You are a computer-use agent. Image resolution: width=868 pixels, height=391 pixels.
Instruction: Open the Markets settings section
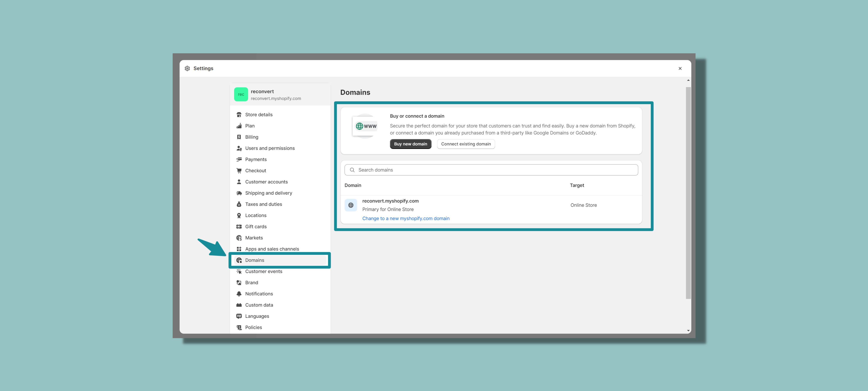pos(254,238)
